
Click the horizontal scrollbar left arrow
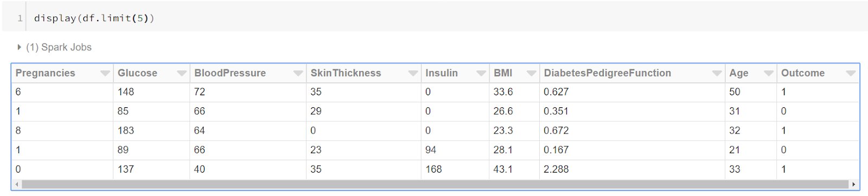(17, 185)
